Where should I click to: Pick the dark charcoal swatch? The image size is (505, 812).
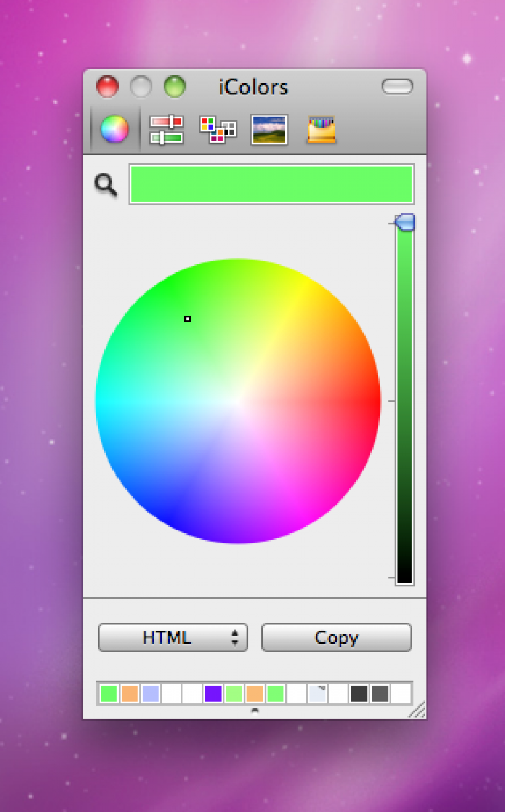point(359,693)
